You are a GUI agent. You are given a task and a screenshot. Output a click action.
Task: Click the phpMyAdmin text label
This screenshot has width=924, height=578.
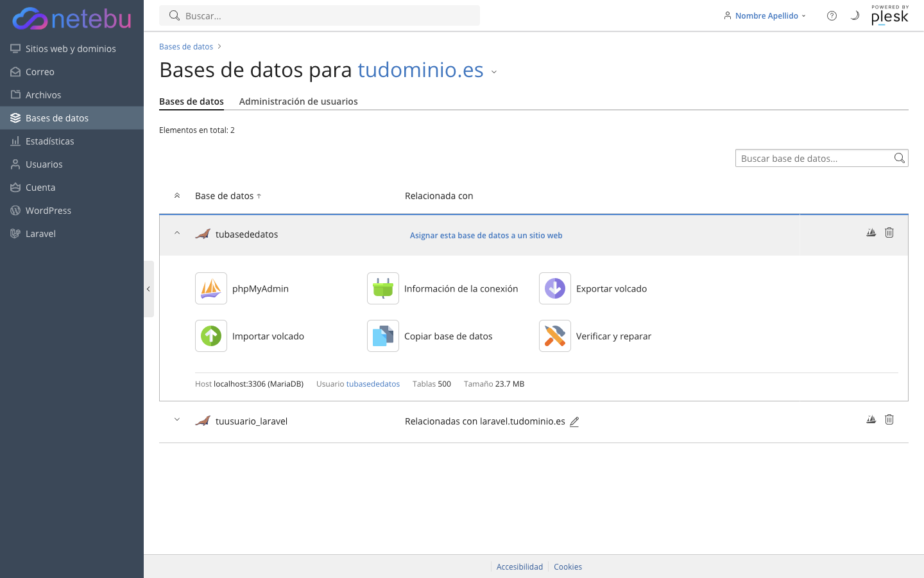pyautogui.click(x=261, y=289)
